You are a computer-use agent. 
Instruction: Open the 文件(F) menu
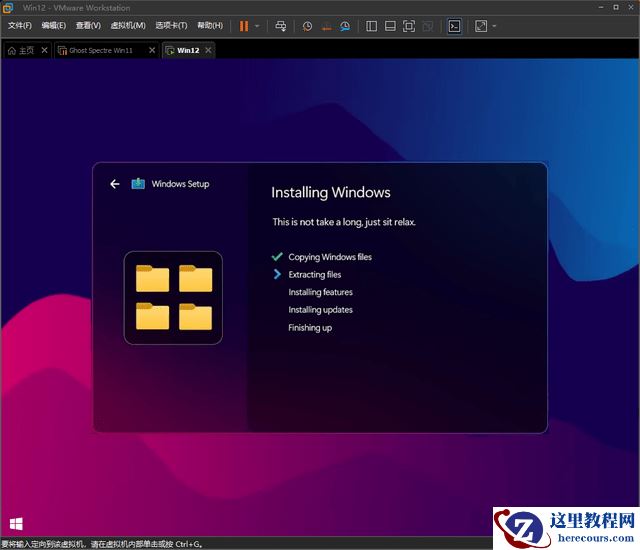(20, 26)
